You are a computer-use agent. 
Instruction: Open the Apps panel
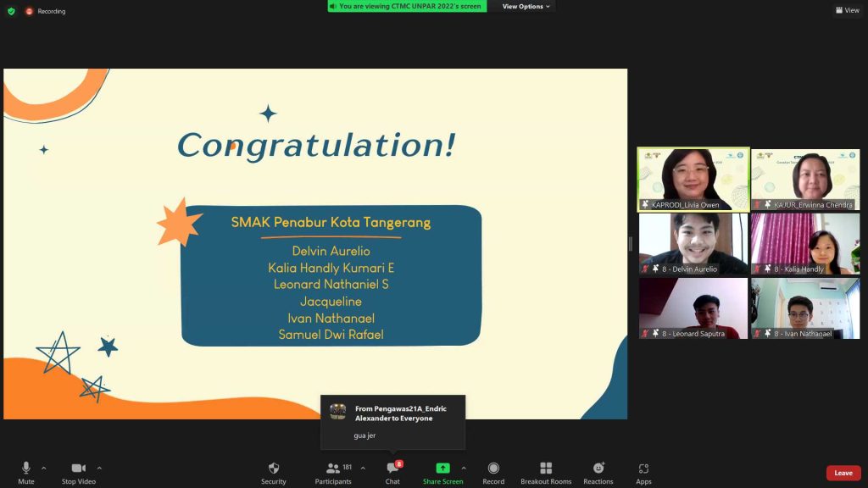643,471
